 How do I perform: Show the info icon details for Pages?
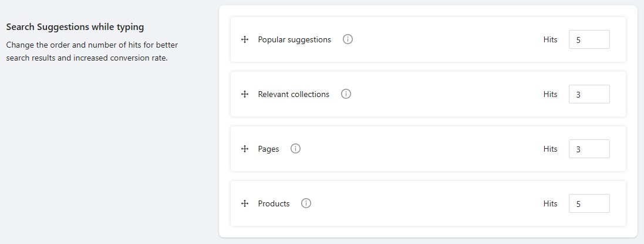click(296, 149)
